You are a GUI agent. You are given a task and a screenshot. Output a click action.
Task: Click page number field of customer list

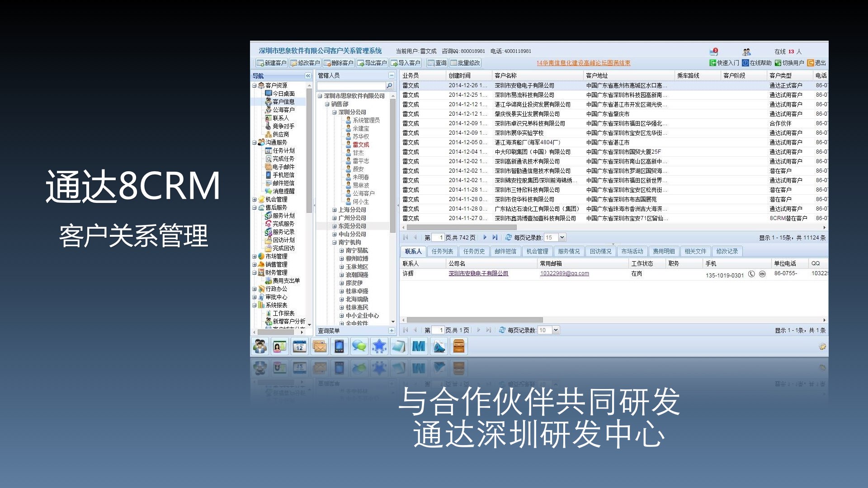point(438,237)
